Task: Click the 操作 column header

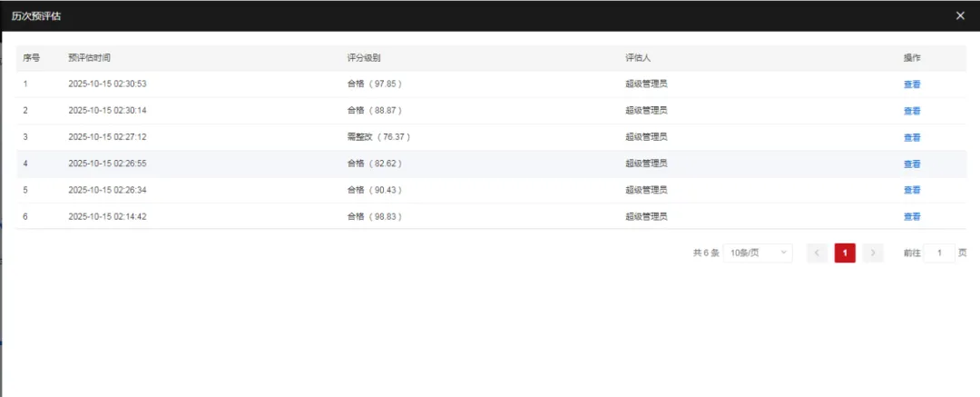Action: [912, 58]
